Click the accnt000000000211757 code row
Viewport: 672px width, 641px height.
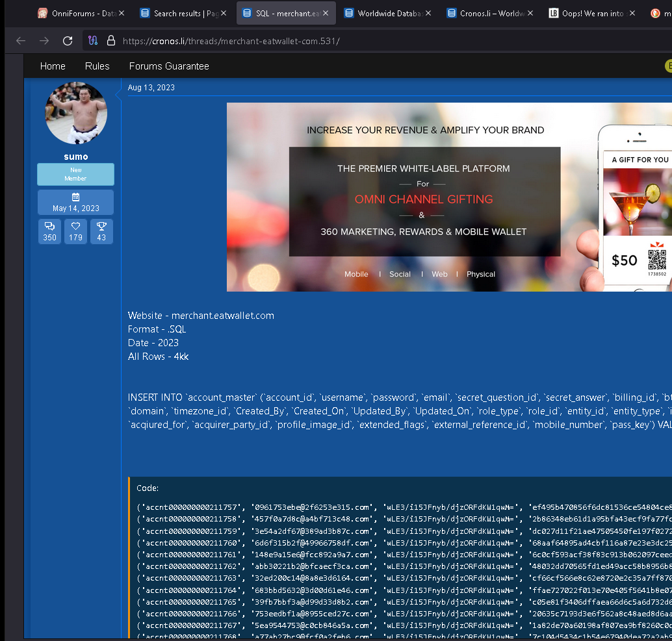click(x=404, y=507)
